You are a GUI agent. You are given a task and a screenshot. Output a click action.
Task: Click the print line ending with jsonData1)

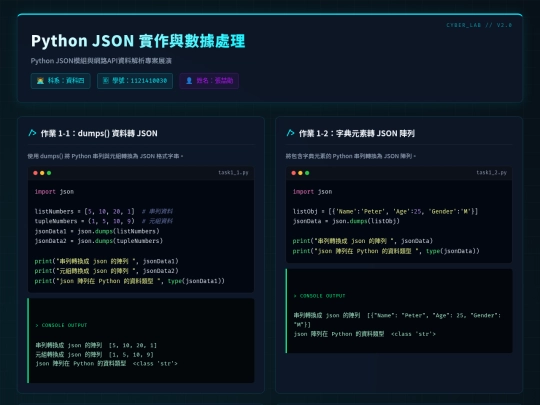click(x=106, y=261)
